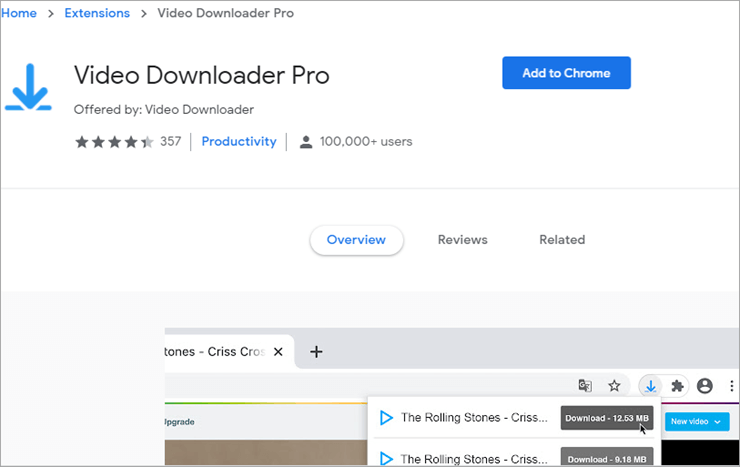Click the 100,000+ users text

[366, 142]
